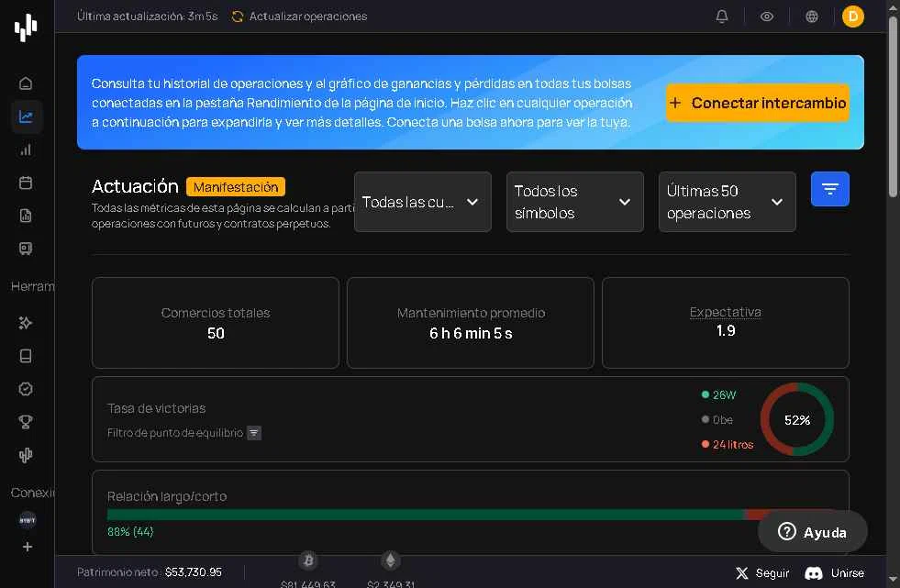Toggle balance visibility eye icon
This screenshot has width=900, height=588.
point(767,17)
